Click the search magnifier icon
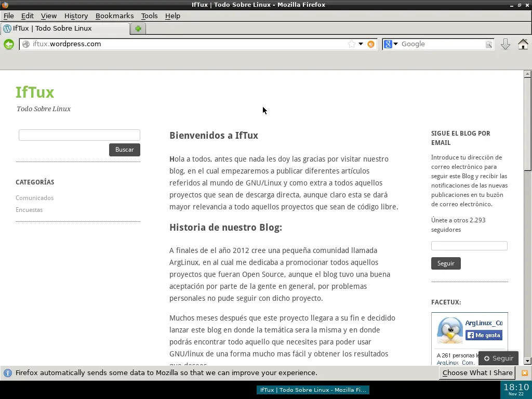Image resolution: width=532 pixels, height=399 pixels. pyautogui.click(x=488, y=45)
